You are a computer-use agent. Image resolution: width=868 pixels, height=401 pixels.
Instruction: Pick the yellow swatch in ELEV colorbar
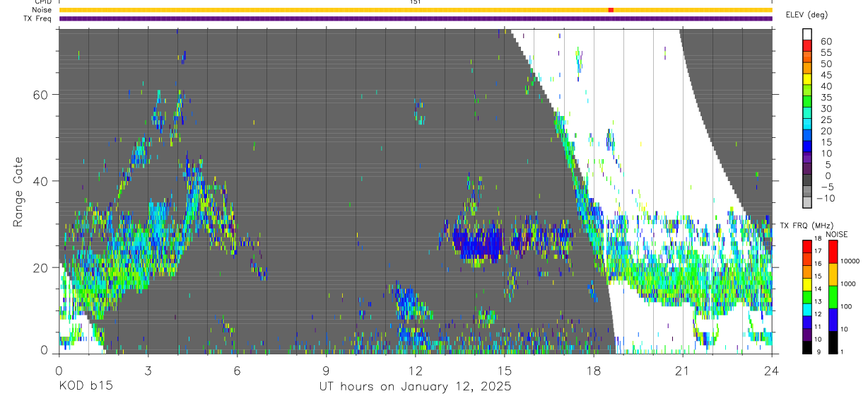point(808,79)
